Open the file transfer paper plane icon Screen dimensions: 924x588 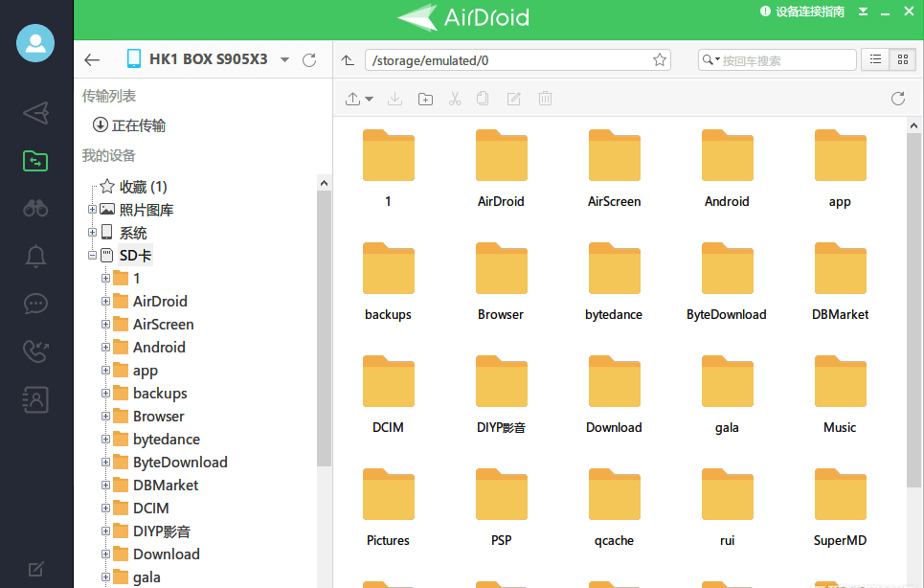coord(34,113)
